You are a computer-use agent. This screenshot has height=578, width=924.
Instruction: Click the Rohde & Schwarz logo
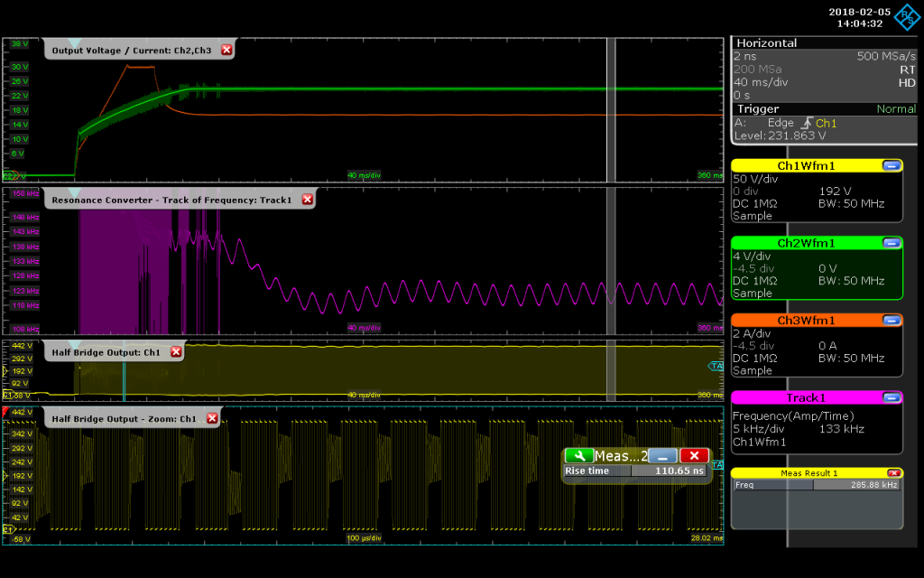point(908,16)
